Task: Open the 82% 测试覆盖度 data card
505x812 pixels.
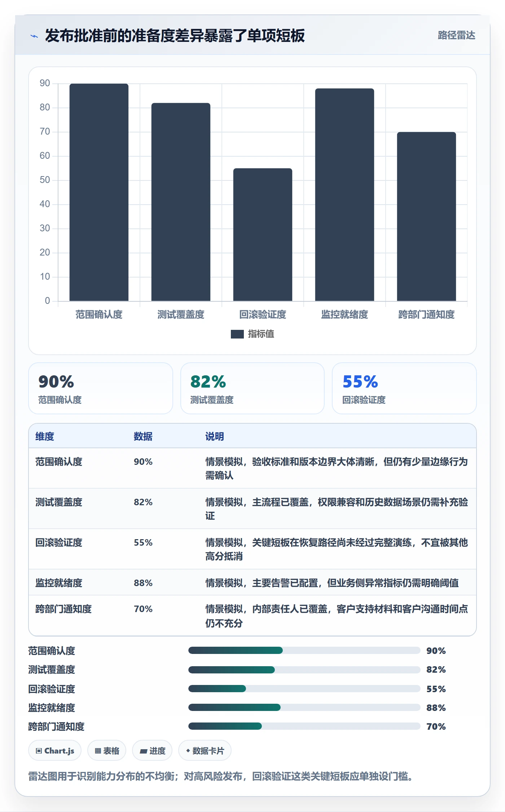Action: 252,388
